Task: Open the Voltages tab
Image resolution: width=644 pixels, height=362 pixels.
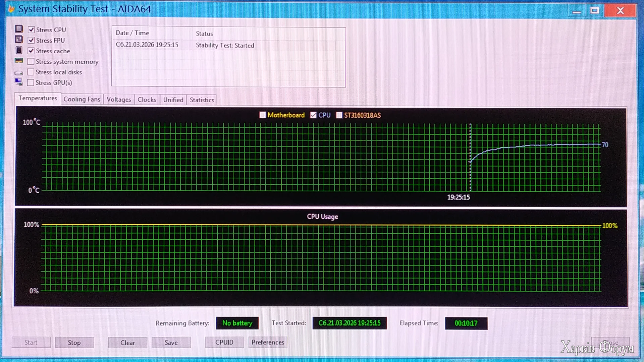Action: [x=119, y=100]
